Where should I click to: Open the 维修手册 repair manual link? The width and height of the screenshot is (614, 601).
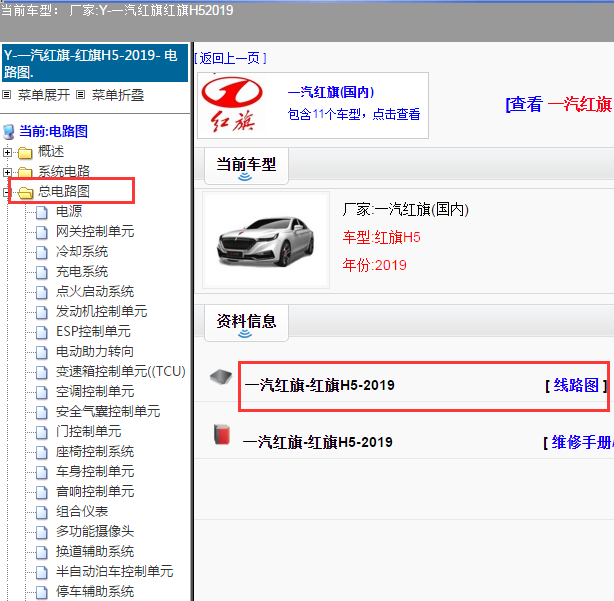coord(579,443)
